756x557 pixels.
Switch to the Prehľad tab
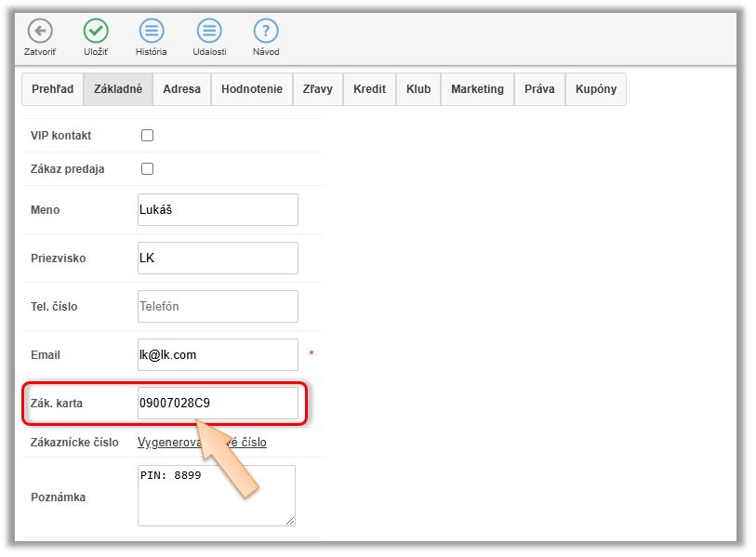pos(52,89)
